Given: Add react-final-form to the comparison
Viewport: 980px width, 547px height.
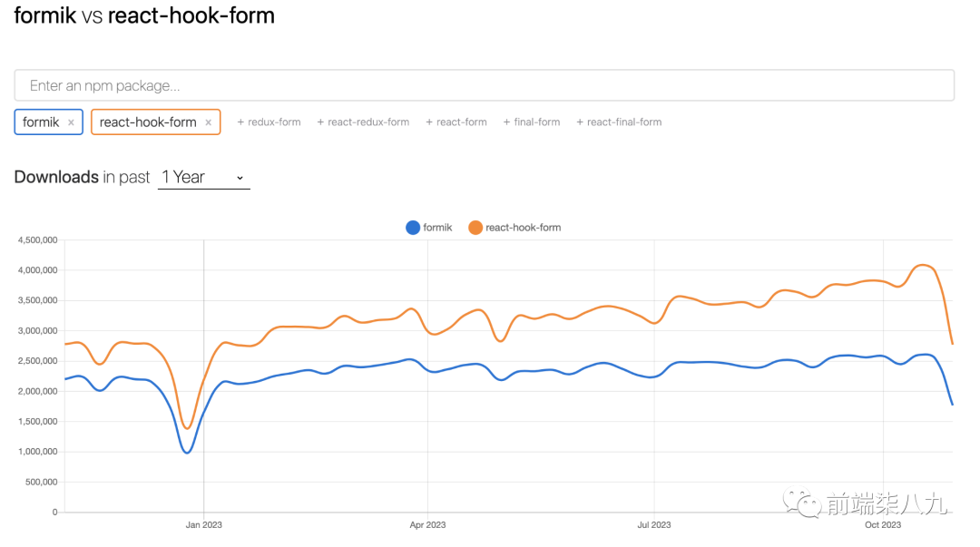Looking at the screenshot, I should (x=619, y=122).
